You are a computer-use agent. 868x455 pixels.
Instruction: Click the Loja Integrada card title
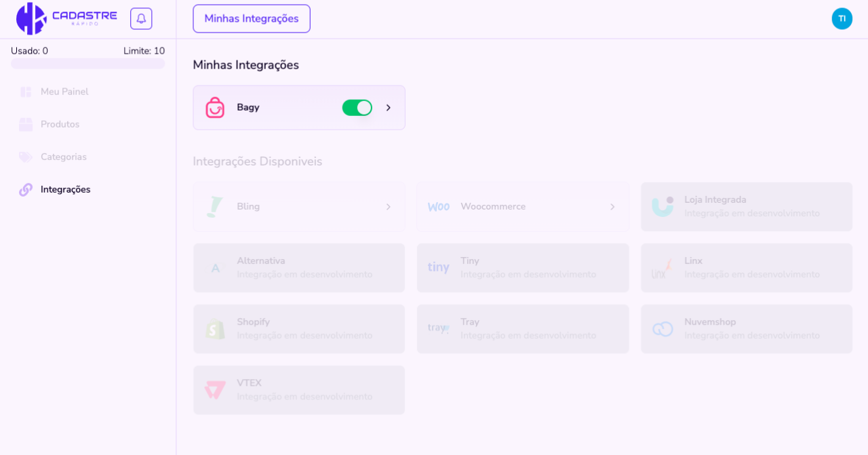[715, 199]
